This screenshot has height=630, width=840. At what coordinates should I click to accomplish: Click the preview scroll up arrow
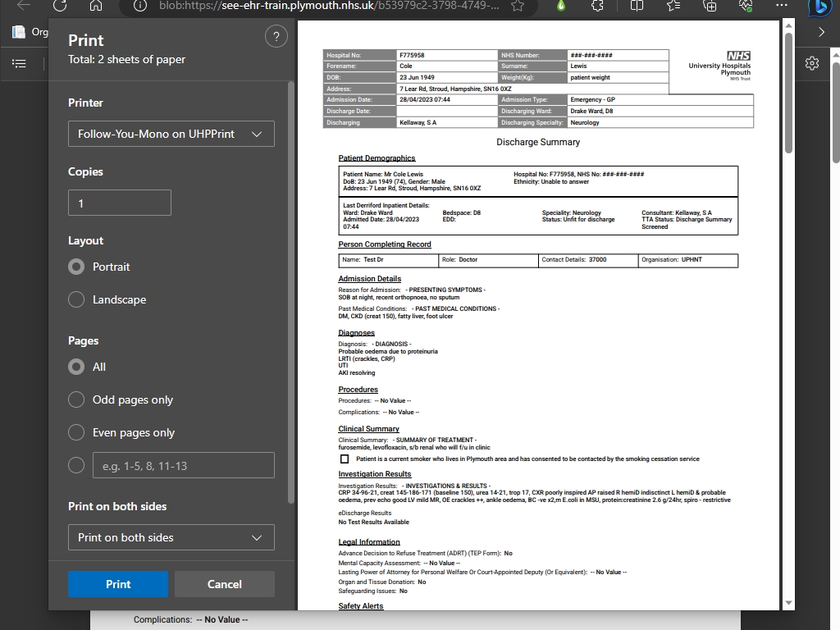788,25
